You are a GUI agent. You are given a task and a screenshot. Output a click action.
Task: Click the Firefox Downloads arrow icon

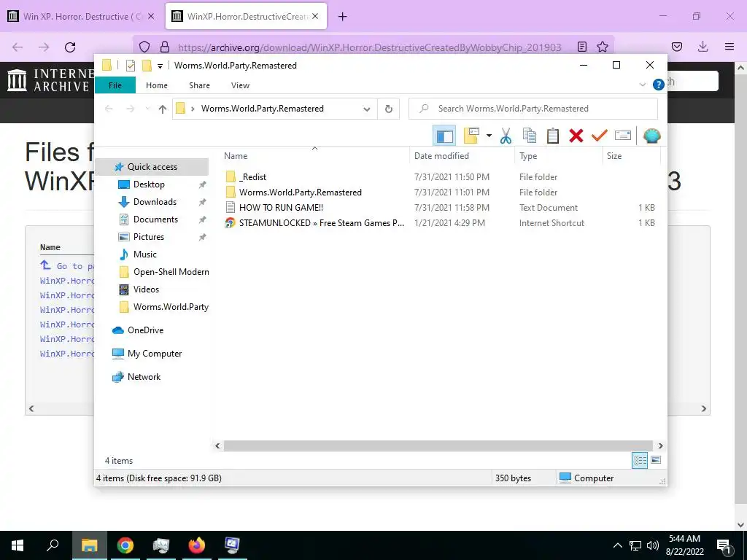click(703, 47)
